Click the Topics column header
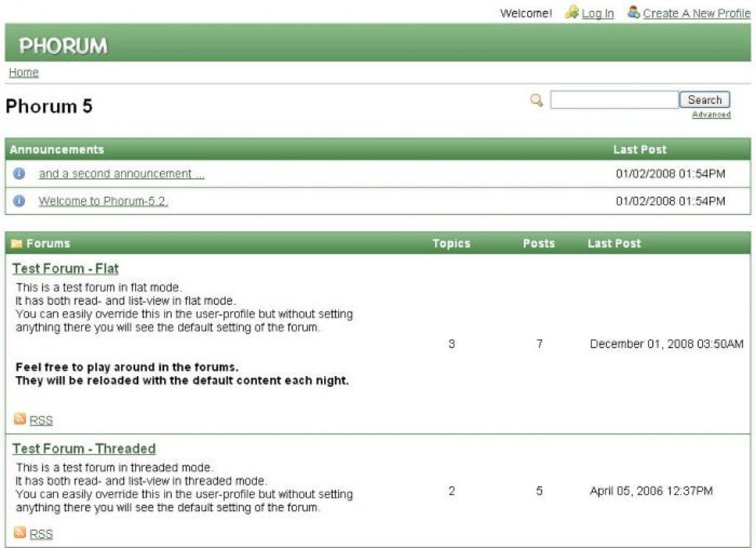 (x=451, y=243)
